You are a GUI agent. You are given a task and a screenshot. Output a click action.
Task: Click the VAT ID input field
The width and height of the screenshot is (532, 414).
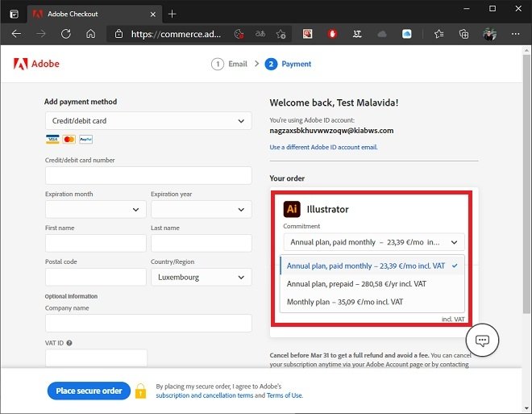click(x=97, y=358)
